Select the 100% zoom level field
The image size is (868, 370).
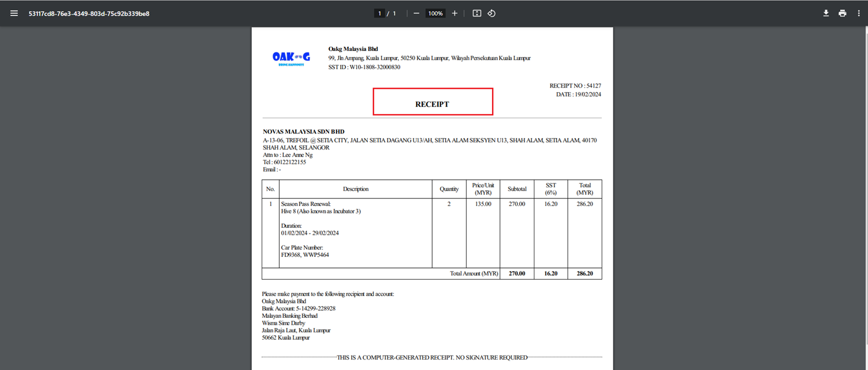(x=435, y=13)
